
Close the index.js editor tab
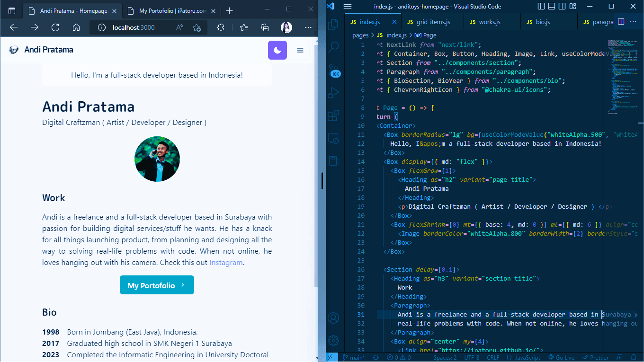coord(394,22)
